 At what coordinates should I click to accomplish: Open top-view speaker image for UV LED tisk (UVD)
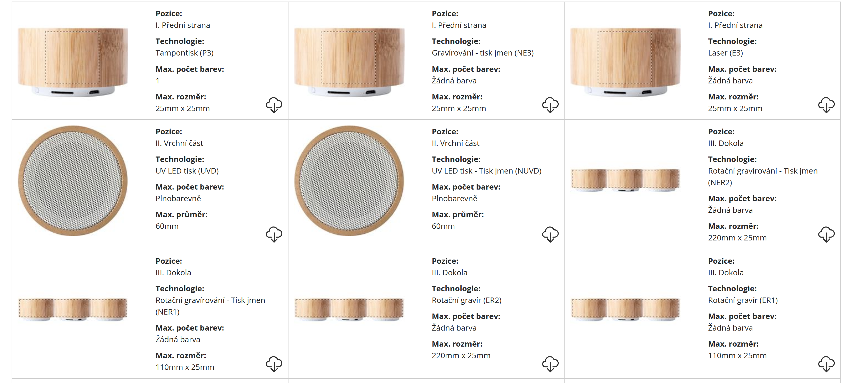coord(73,181)
